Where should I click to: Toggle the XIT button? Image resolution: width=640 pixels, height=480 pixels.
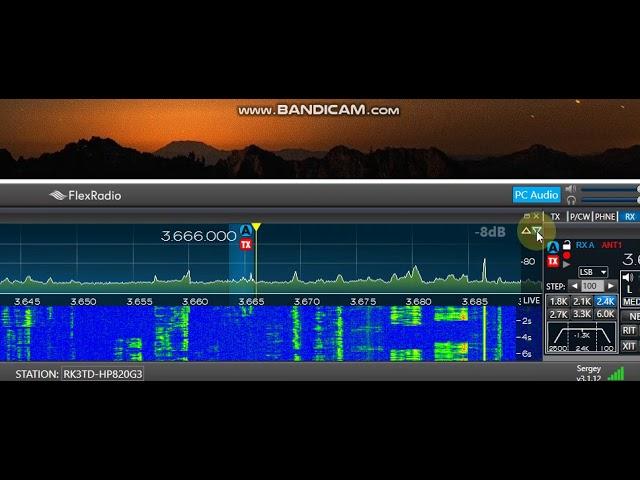(x=629, y=347)
